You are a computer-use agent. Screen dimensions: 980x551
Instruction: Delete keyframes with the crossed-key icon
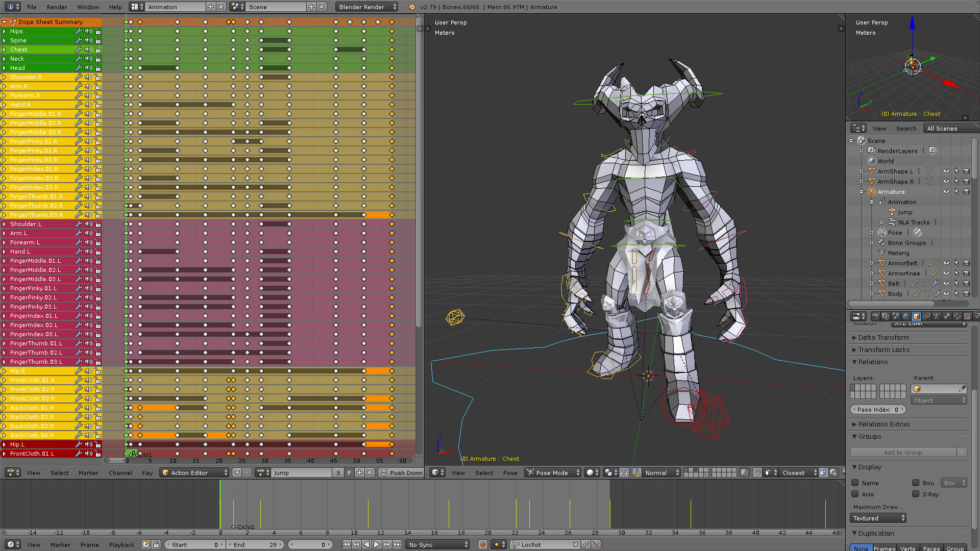(596, 545)
